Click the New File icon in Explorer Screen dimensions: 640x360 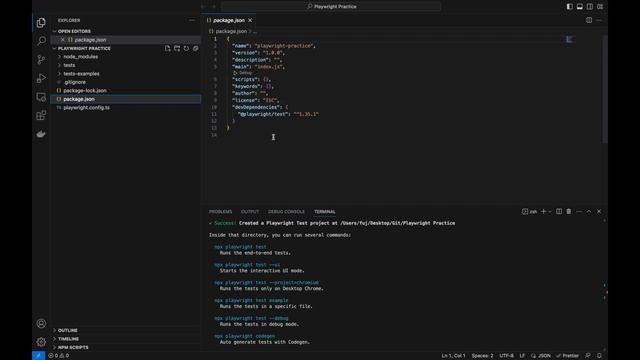point(167,48)
